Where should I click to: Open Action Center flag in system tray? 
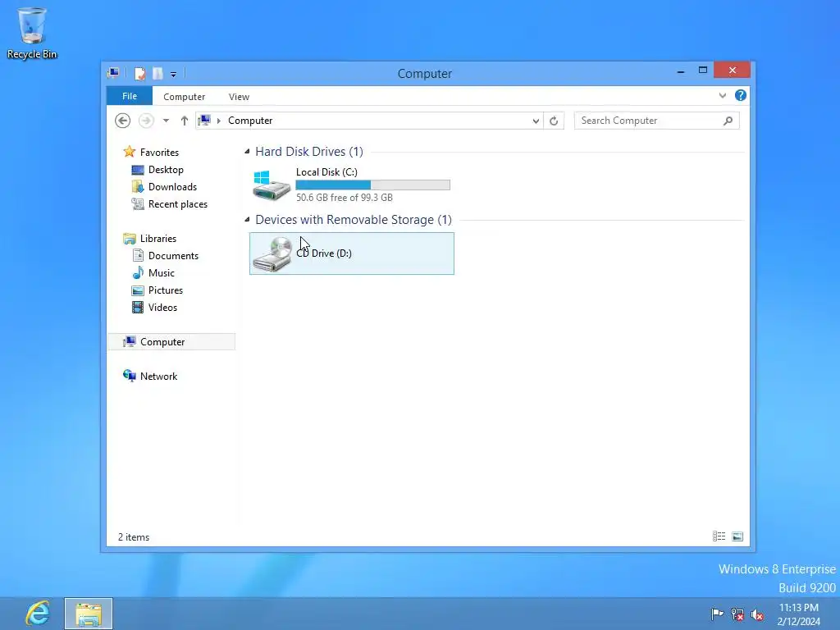pos(717,614)
